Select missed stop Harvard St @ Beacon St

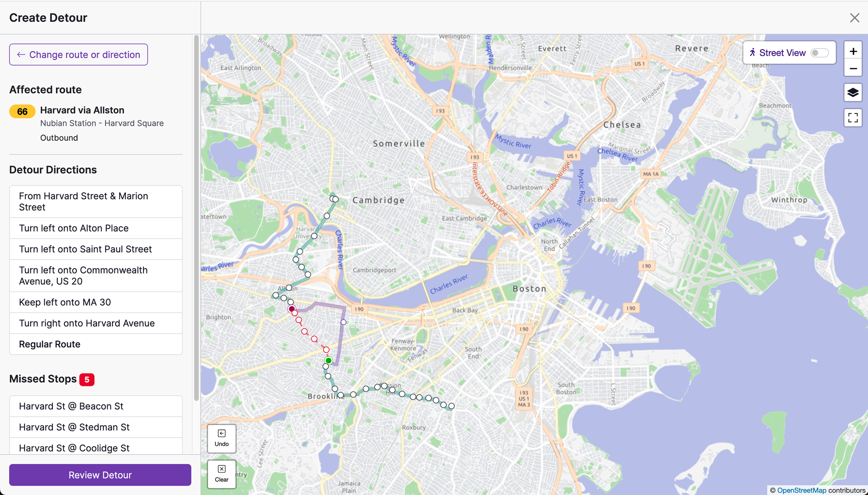[x=96, y=406]
